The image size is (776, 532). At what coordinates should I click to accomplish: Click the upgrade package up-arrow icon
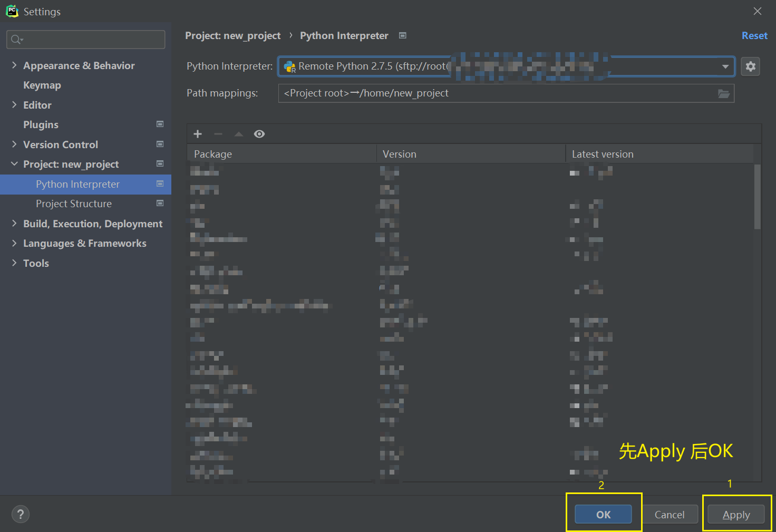point(238,134)
